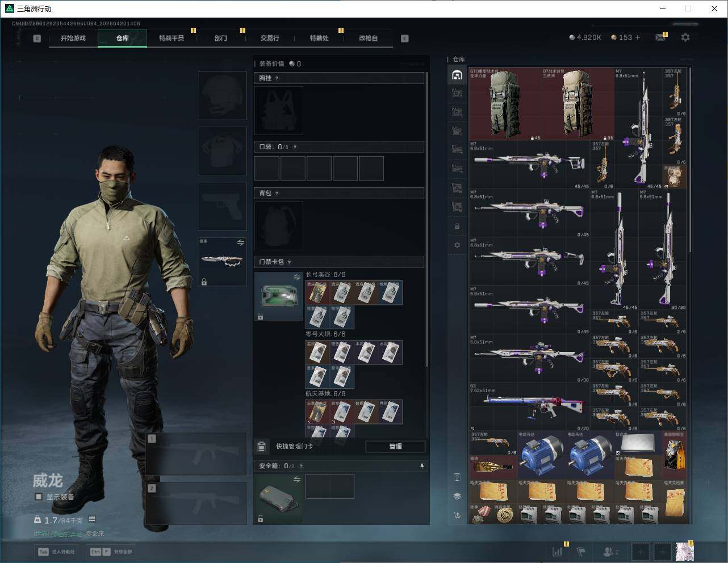Screen dimensions: 728x563
Task: Click the 转移全部 button
Action: click(x=112, y=551)
